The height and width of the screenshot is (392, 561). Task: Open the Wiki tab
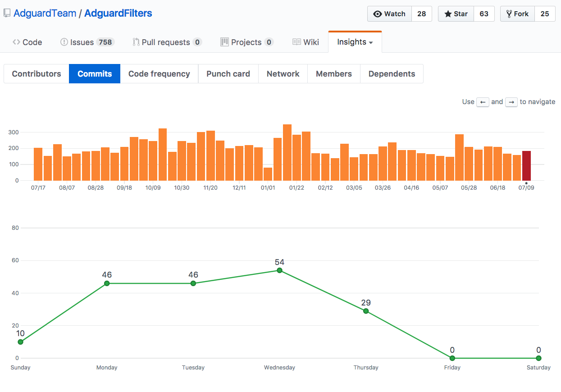[306, 42]
